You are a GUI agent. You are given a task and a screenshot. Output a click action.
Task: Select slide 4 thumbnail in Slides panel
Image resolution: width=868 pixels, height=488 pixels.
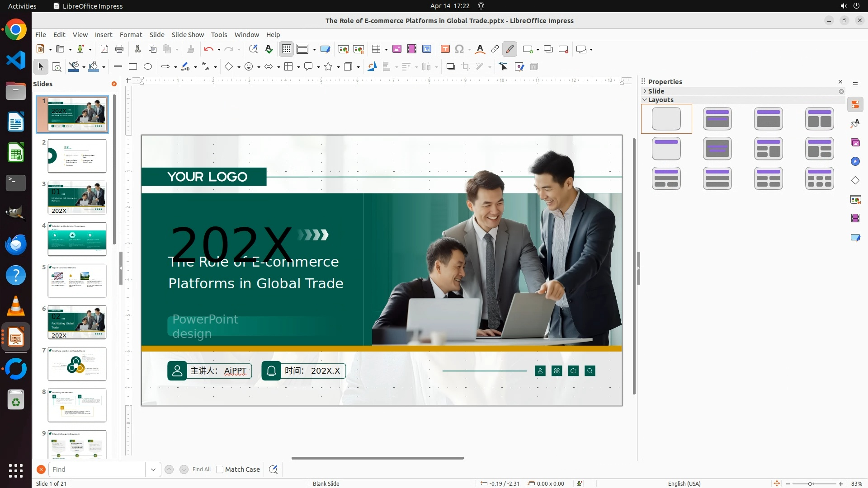[77, 239]
